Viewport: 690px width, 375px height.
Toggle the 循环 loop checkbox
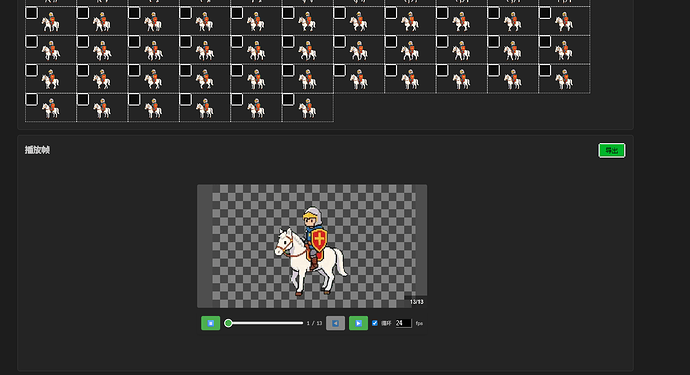coord(374,323)
